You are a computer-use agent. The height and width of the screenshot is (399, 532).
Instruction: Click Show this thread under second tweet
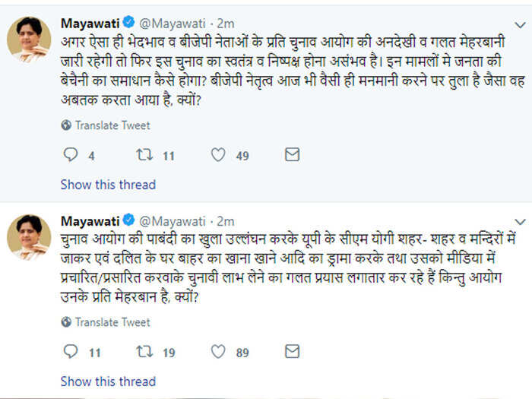[108, 382]
